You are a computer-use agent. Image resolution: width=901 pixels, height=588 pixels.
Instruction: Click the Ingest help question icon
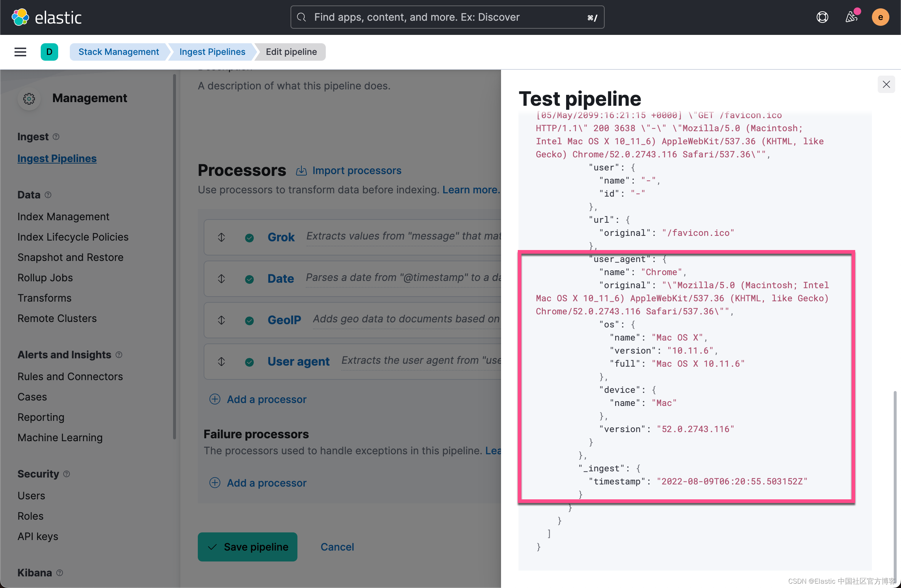coord(56,137)
